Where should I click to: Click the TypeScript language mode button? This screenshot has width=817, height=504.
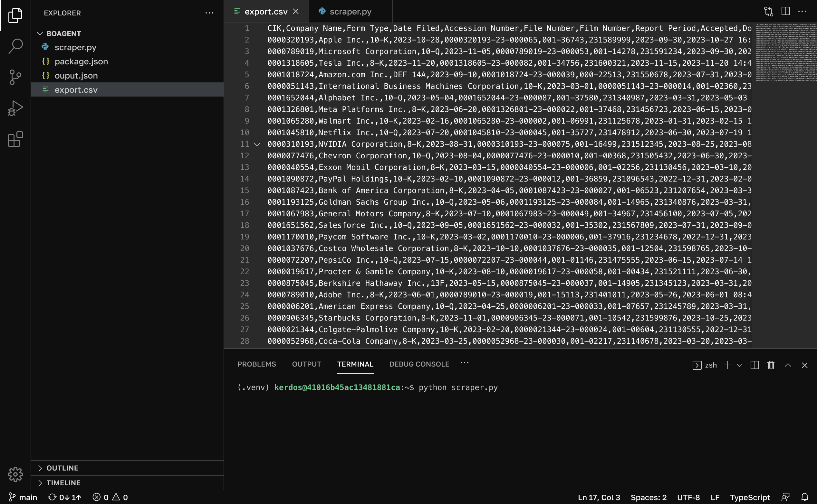tap(750, 497)
